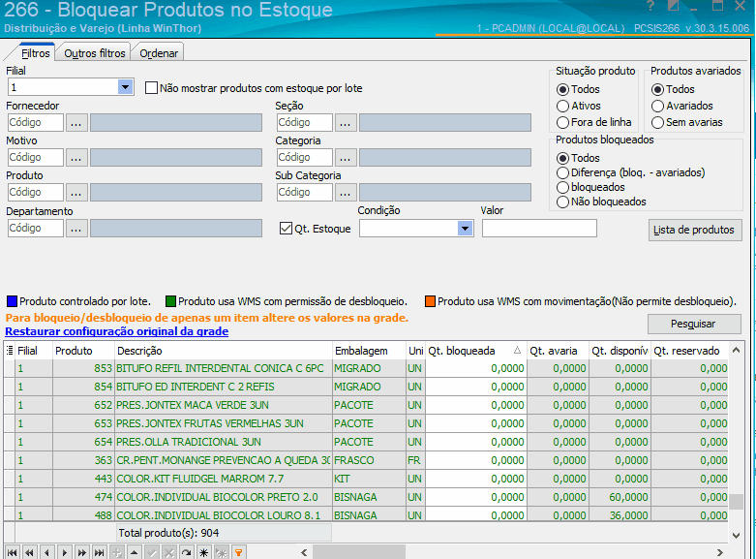Click 'Restaurar configuração original da grade' link

(117, 331)
